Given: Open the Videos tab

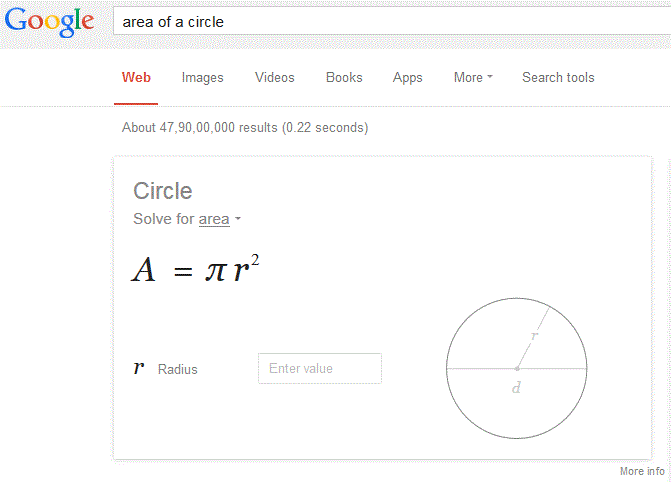Looking at the screenshot, I should (275, 77).
